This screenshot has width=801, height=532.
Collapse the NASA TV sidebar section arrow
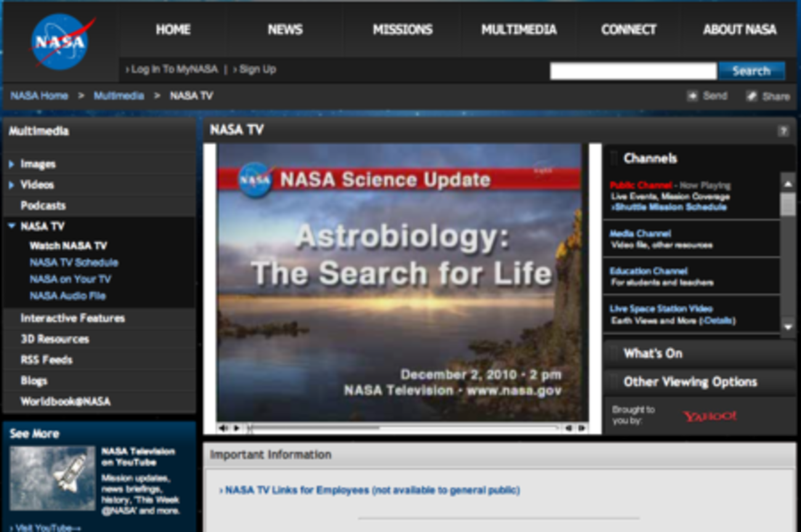point(12,226)
